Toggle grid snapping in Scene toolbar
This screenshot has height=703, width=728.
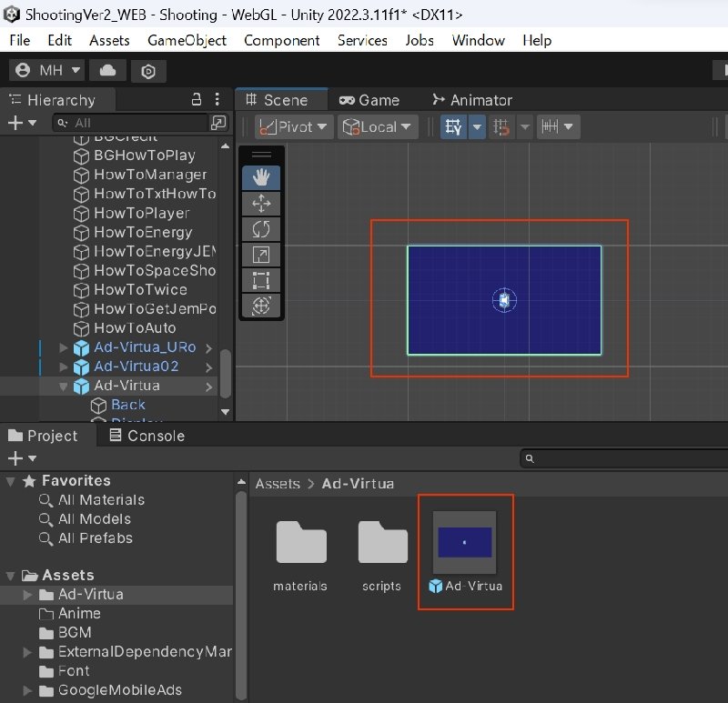pyautogui.click(x=501, y=127)
